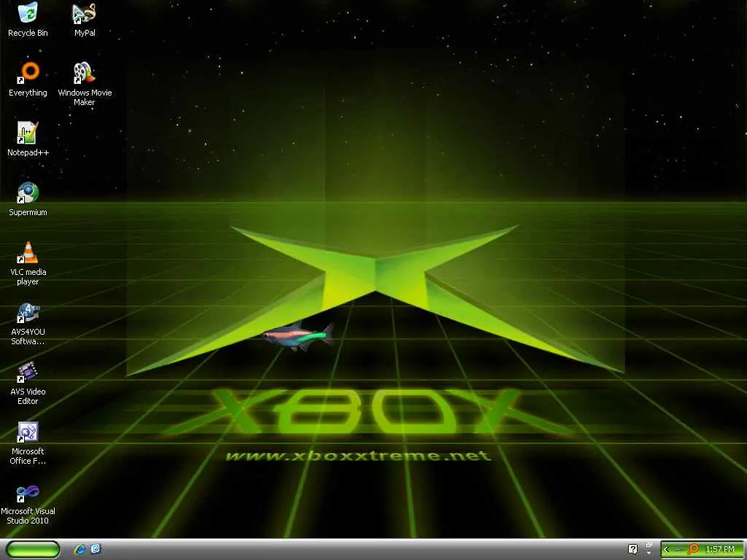Launch the Supermium browser shortcut

coord(28,199)
